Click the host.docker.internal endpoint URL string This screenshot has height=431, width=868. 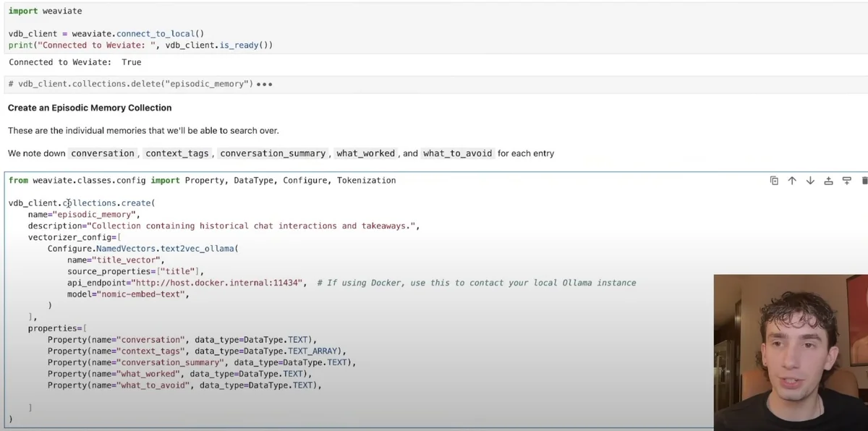click(219, 283)
